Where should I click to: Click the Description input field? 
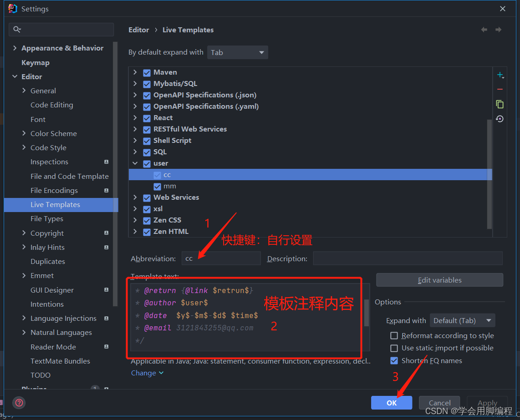[408, 258]
